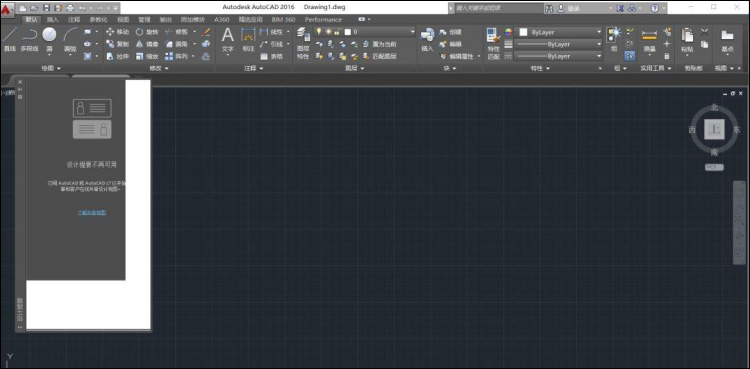This screenshot has width=750, height=369.
Task: Click the white layer color swatch
Action: coord(348,32)
